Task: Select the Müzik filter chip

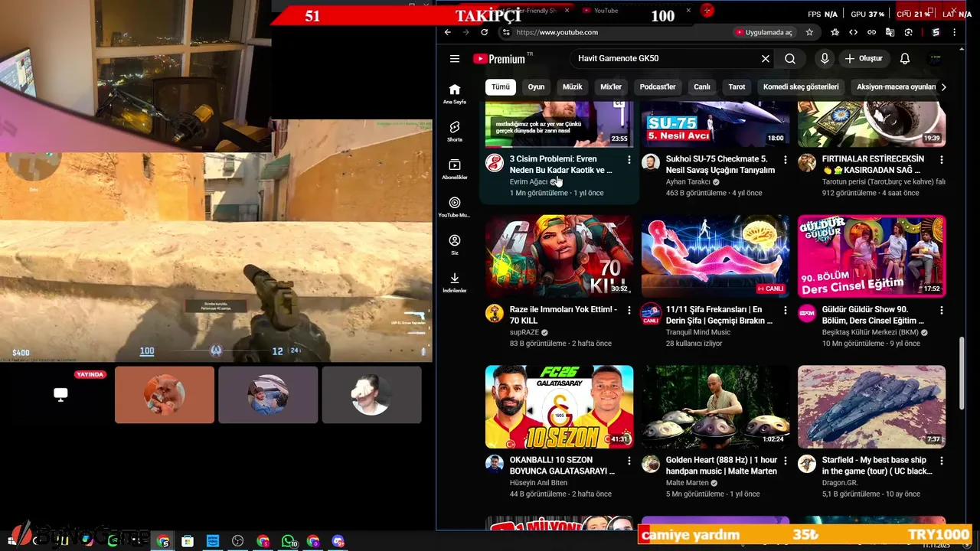Action: tap(573, 87)
